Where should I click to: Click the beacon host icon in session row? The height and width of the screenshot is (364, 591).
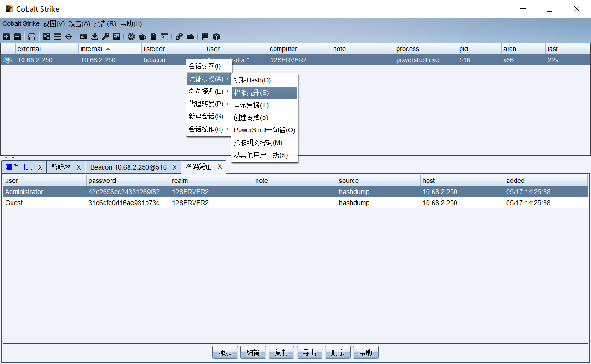[x=7, y=60]
